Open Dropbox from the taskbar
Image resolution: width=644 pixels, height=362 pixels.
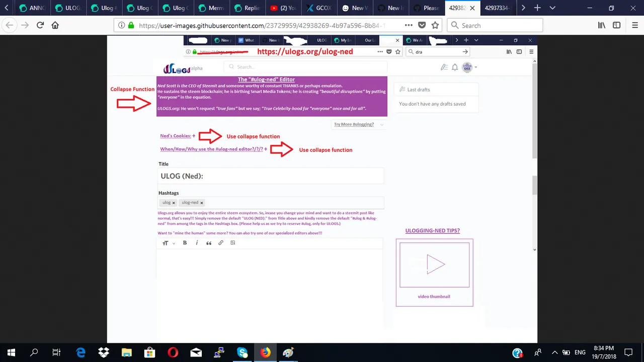tap(104, 352)
